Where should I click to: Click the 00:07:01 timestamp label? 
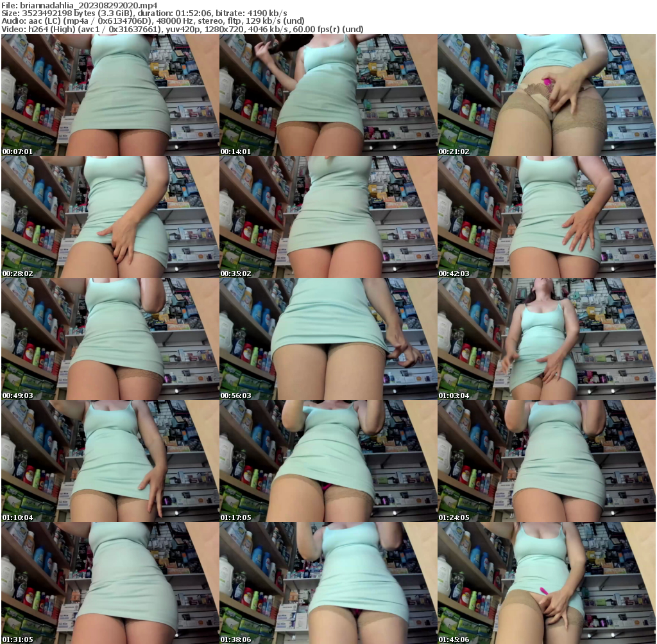17,152
